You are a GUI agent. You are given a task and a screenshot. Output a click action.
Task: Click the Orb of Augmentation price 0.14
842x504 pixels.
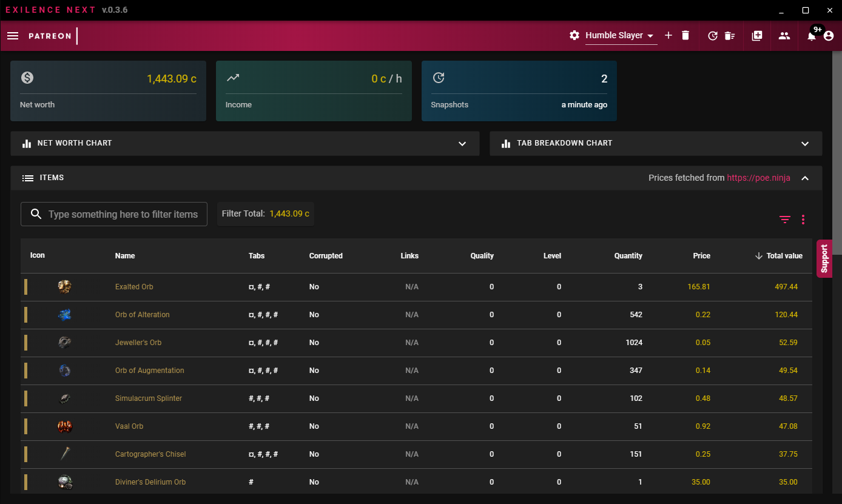click(x=703, y=371)
